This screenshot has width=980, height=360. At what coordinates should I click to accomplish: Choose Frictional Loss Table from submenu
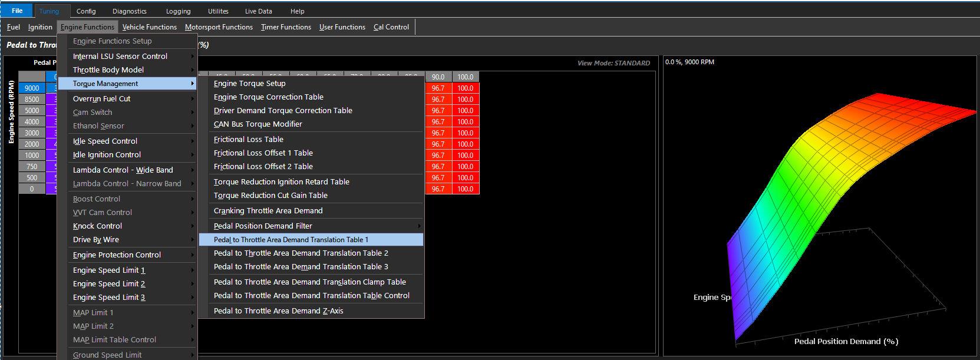pos(248,140)
